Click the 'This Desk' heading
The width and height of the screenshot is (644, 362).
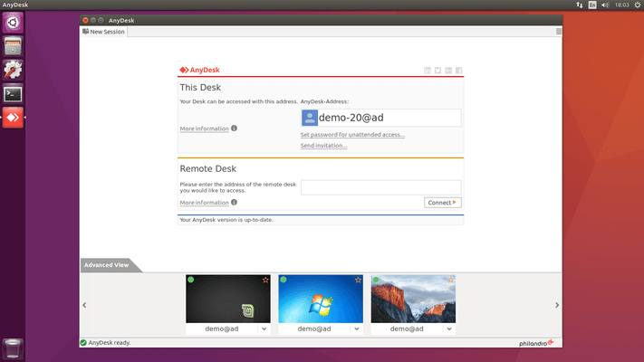coord(200,88)
